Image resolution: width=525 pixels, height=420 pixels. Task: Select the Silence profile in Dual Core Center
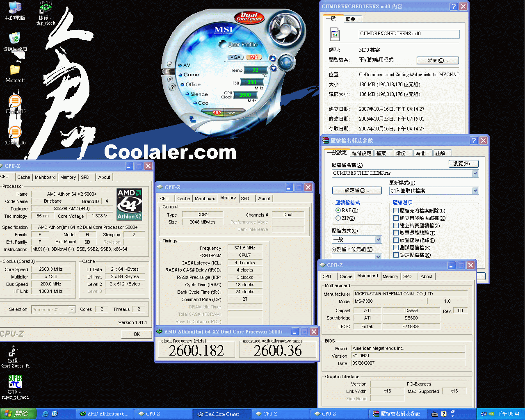coord(196,94)
